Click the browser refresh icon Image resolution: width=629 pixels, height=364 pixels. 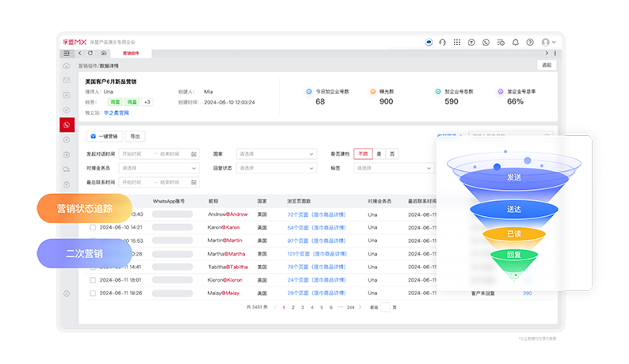pyautogui.click(x=90, y=53)
